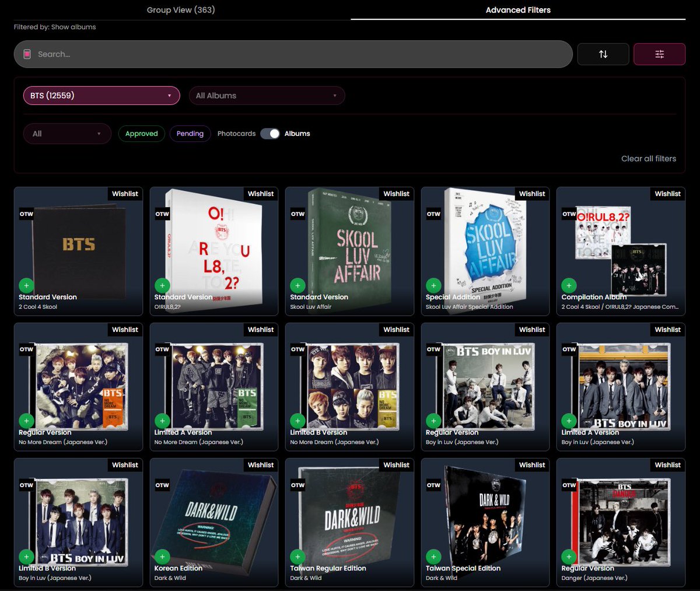Wishlist Danger Japanese Regular Version
700x591 pixels.
tap(667, 465)
